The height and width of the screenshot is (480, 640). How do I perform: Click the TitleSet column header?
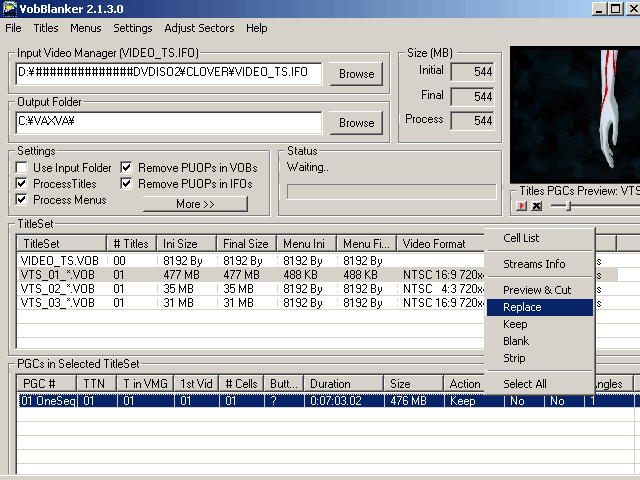tap(62, 244)
